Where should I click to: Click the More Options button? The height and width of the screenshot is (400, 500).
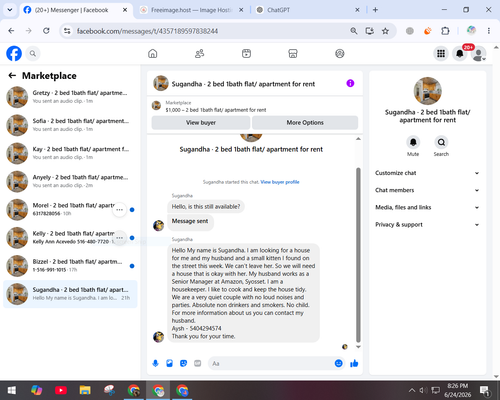click(x=305, y=123)
